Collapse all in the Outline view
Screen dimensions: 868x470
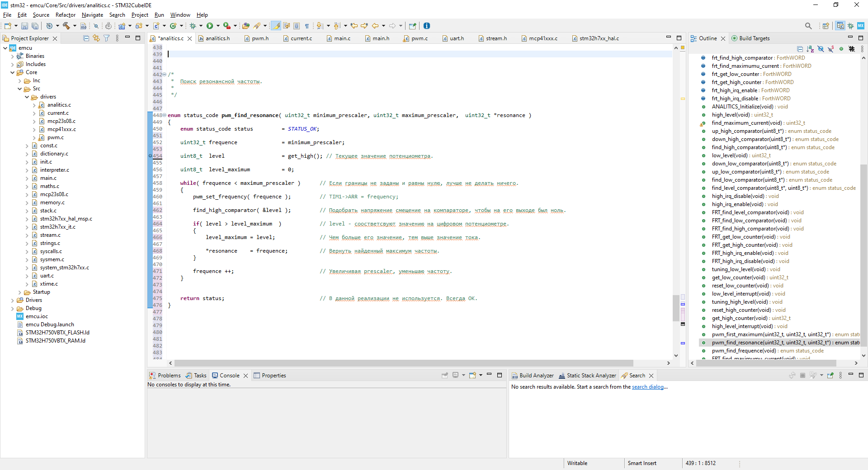[800, 49]
